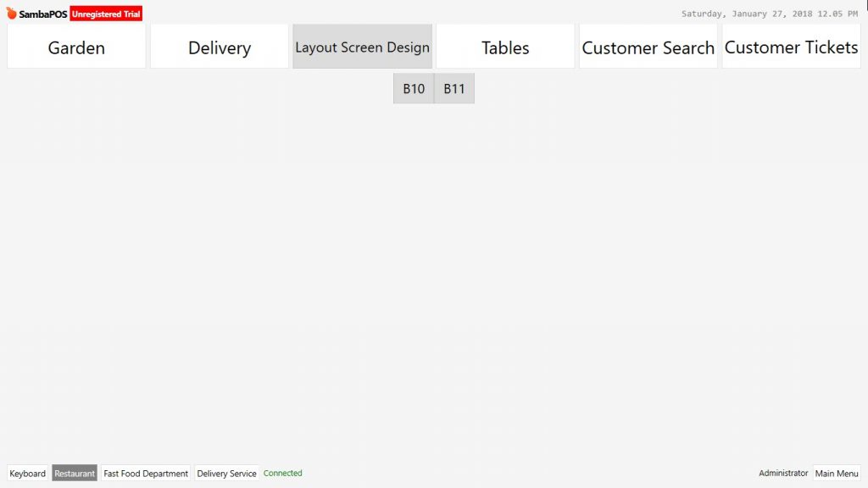The width and height of the screenshot is (868, 488).
Task: Click the Unregistered Trial red badge
Action: [106, 14]
